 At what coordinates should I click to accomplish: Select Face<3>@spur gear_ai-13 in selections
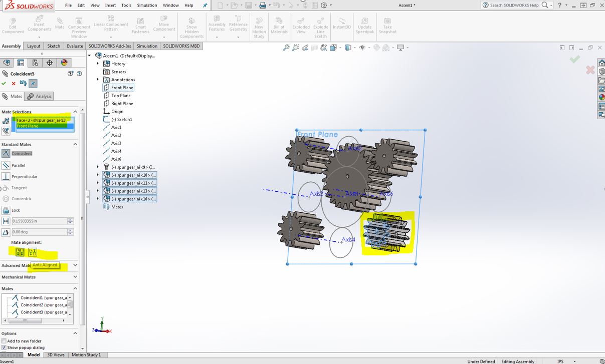coord(42,120)
